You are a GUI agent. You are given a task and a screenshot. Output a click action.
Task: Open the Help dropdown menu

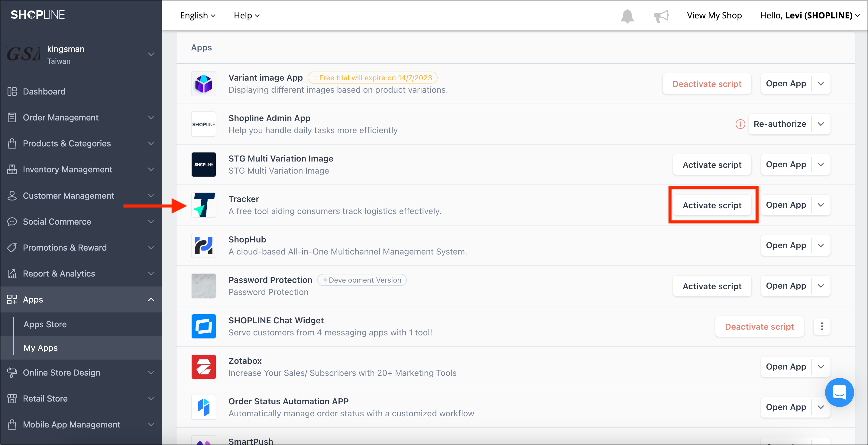[247, 15]
